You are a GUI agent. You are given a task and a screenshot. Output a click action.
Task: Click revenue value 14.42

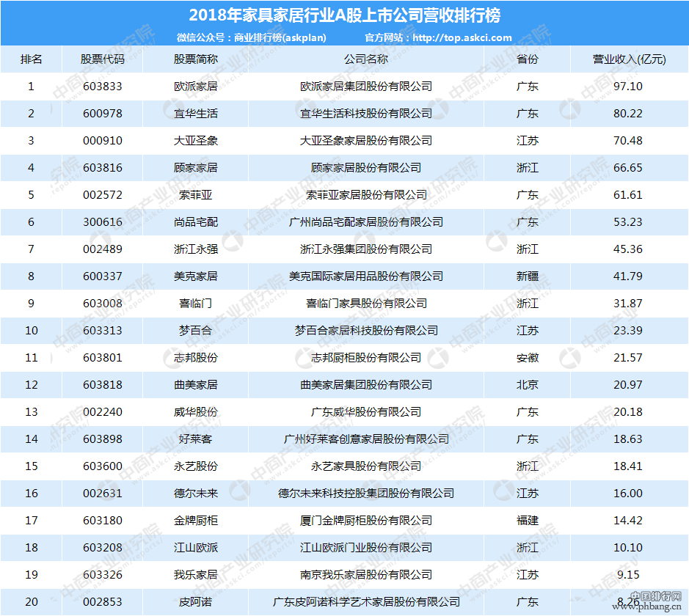click(x=628, y=521)
